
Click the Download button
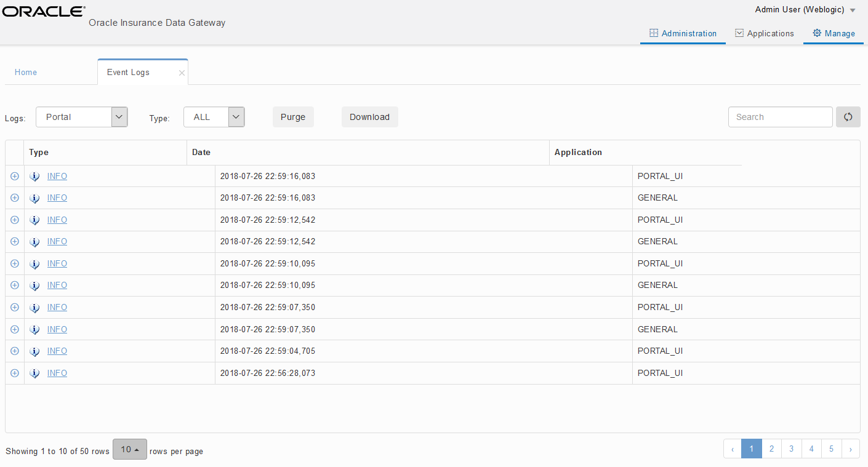369,116
